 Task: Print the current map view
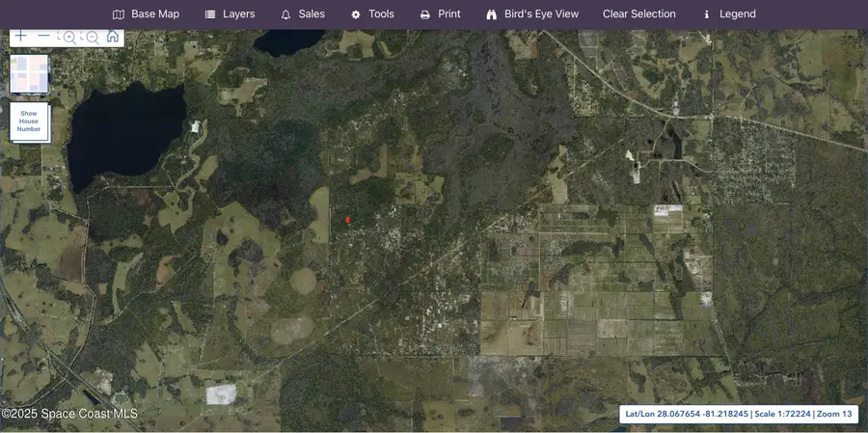point(440,14)
